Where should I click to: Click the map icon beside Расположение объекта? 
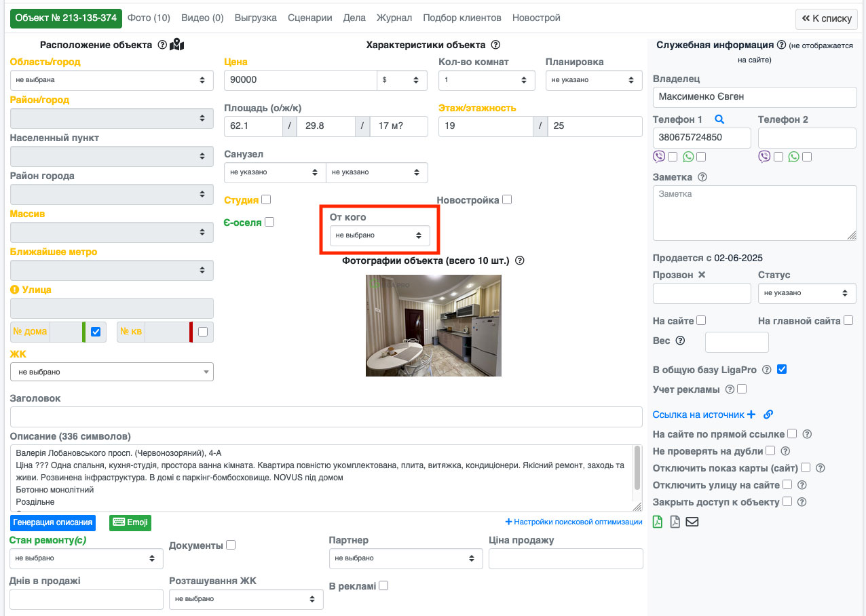(177, 45)
